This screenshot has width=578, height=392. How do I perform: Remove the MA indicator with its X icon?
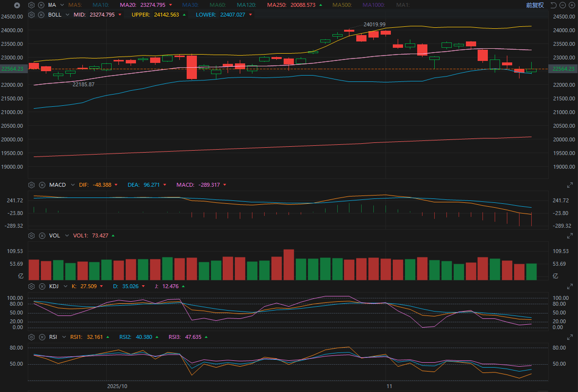[x=41, y=5]
